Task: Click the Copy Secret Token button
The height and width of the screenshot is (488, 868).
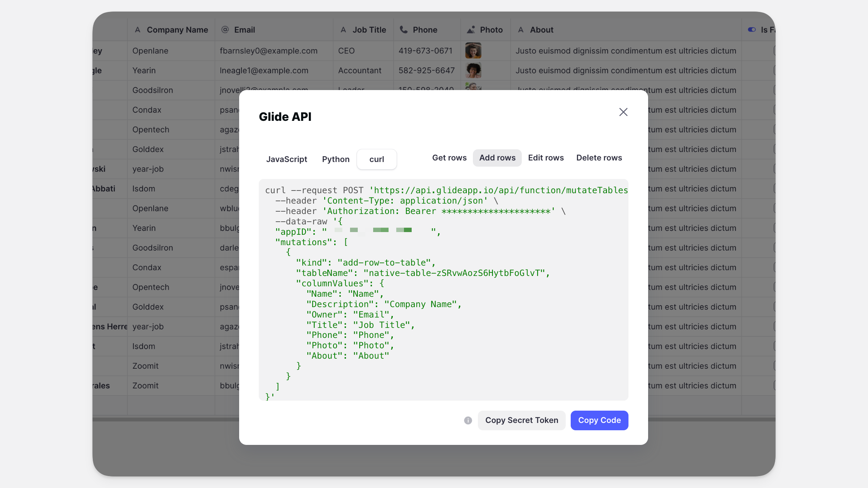Action: point(521,420)
